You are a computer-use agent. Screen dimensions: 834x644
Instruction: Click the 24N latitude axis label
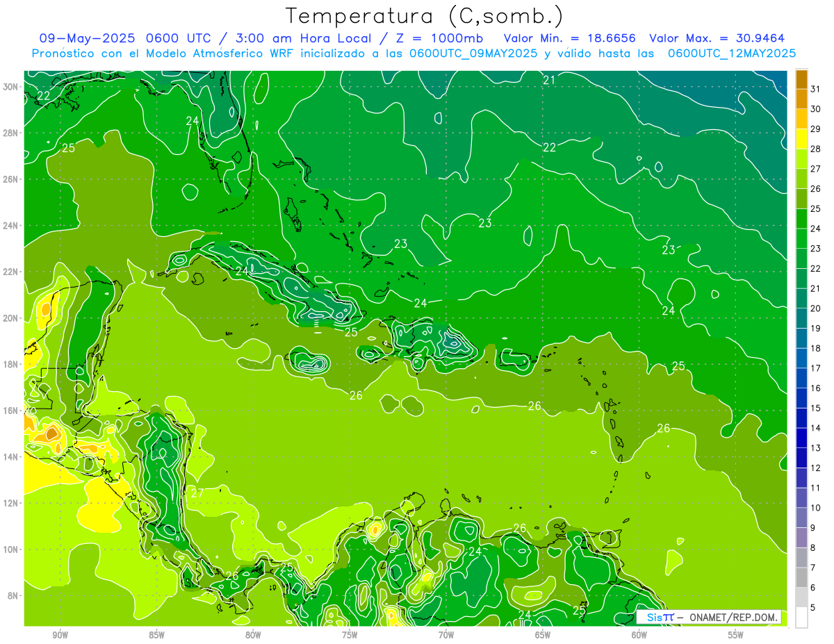click(x=10, y=226)
